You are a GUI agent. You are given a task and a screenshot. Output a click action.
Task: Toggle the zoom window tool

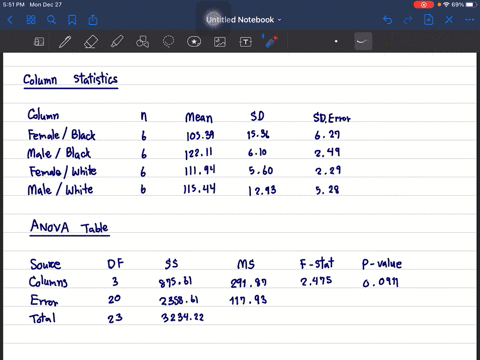[x=39, y=42]
